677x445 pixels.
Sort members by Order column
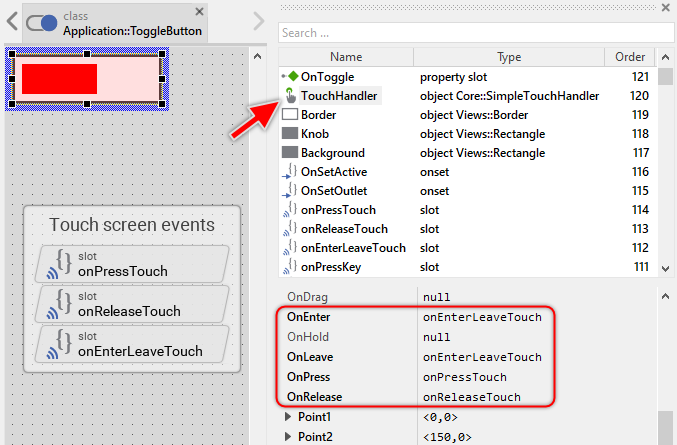point(630,57)
